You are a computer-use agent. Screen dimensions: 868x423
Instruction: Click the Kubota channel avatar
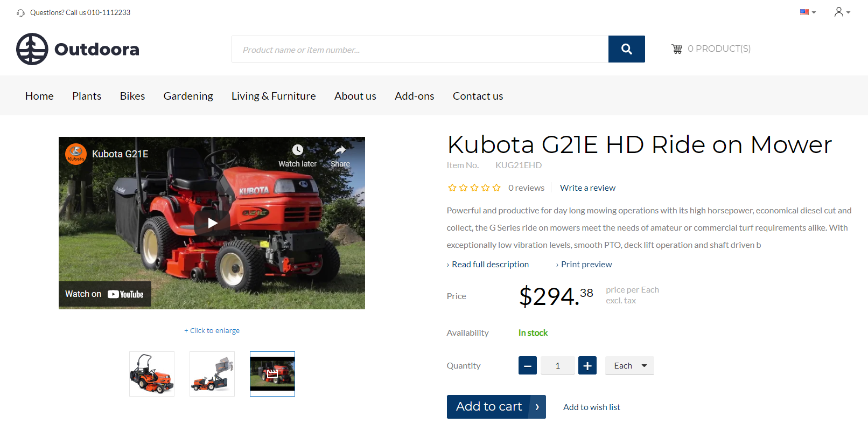(x=76, y=154)
